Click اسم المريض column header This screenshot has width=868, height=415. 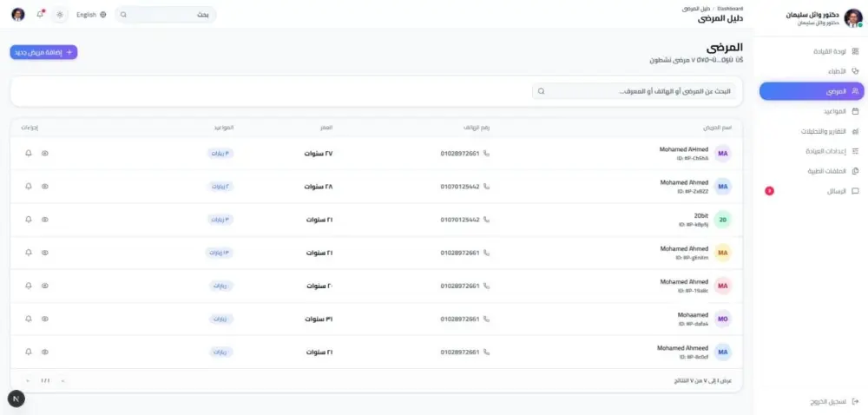pyautogui.click(x=718, y=128)
